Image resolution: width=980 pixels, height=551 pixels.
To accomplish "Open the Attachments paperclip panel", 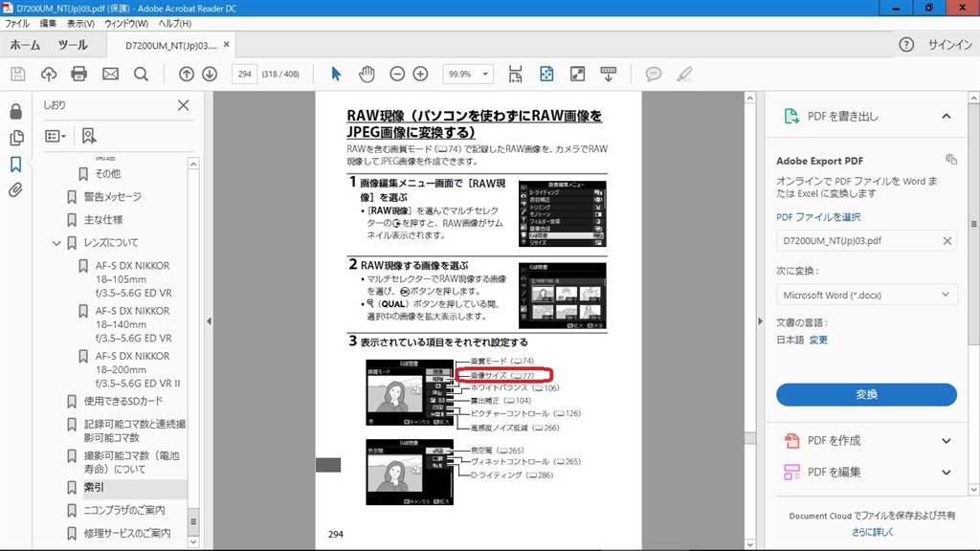I will 15,189.
